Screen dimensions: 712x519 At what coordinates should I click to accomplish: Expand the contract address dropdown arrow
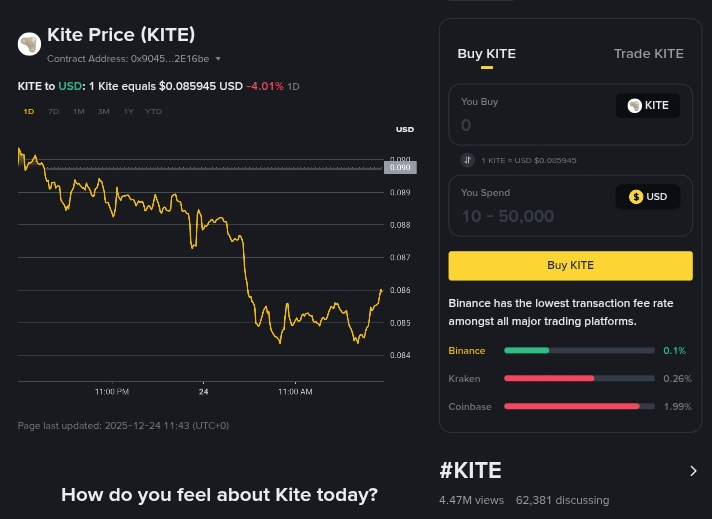pos(218,59)
